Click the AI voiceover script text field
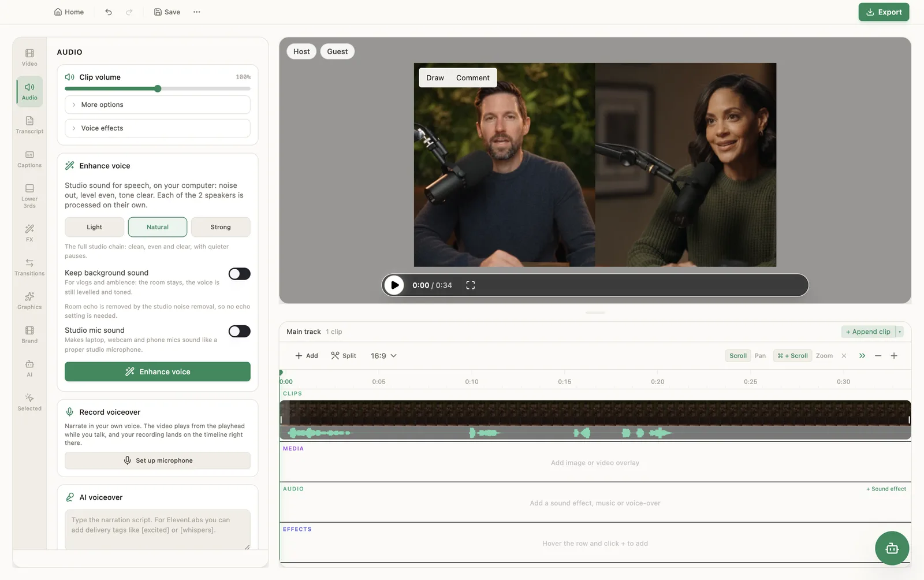 pyautogui.click(x=158, y=530)
